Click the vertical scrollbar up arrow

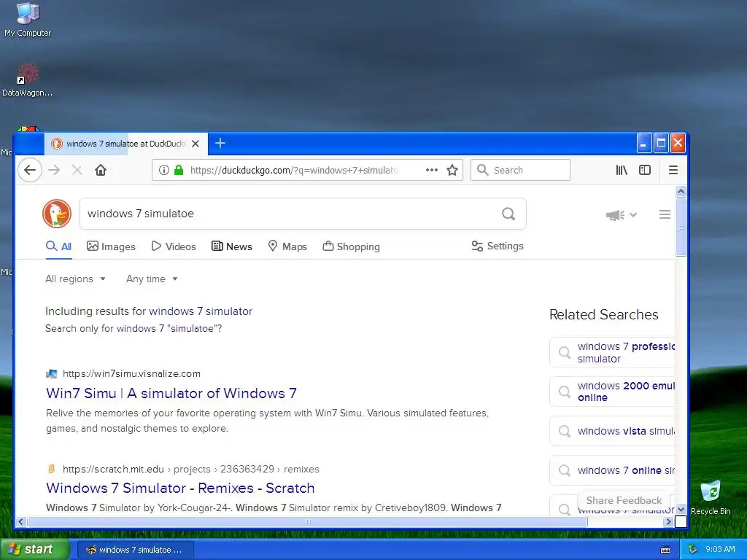(681, 192)
